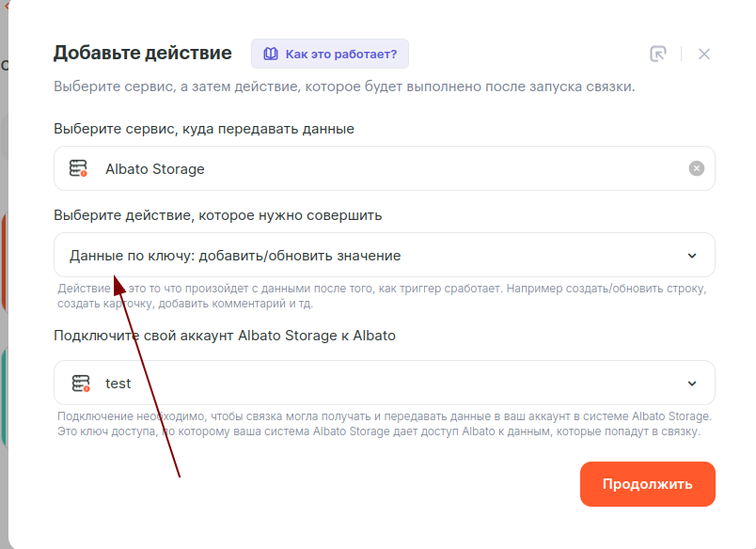Click the "Добавьте действие" dialog heading

(143, 53)
